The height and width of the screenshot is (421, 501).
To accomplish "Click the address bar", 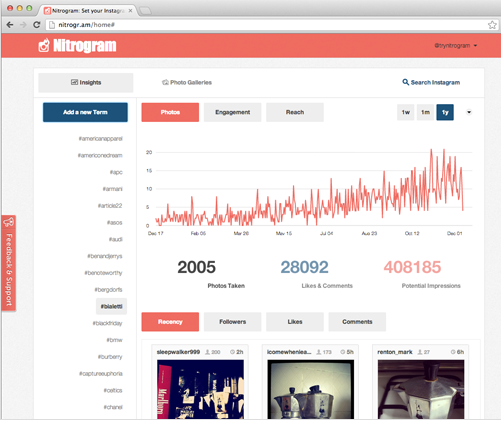I will pos(267,25).
